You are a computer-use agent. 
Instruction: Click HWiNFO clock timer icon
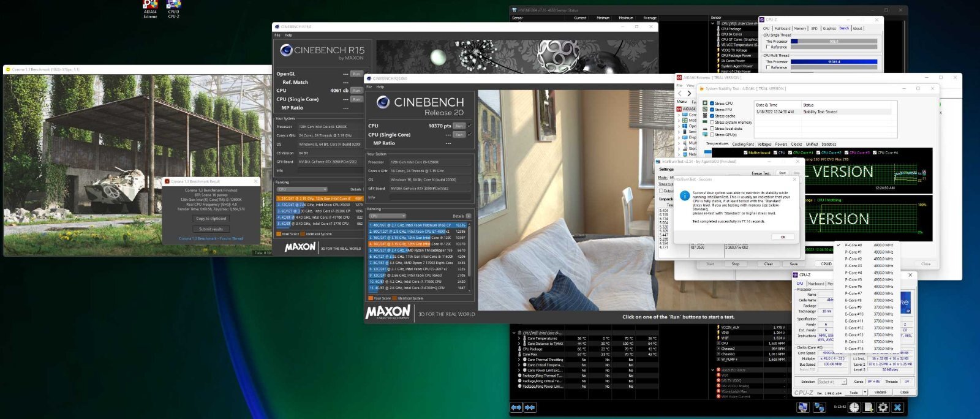(x=854, y=407)
